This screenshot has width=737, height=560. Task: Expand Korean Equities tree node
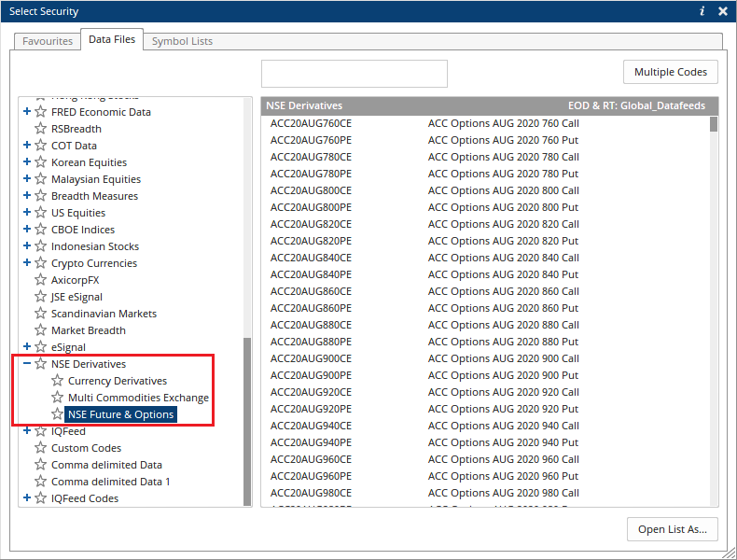[x=27, y=161]
